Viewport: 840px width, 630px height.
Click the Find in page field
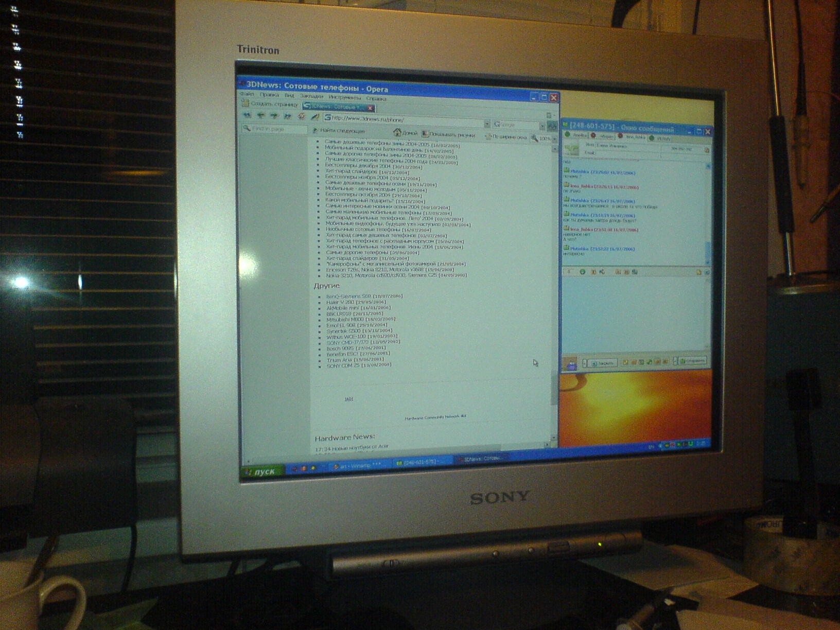coord(275,129)
